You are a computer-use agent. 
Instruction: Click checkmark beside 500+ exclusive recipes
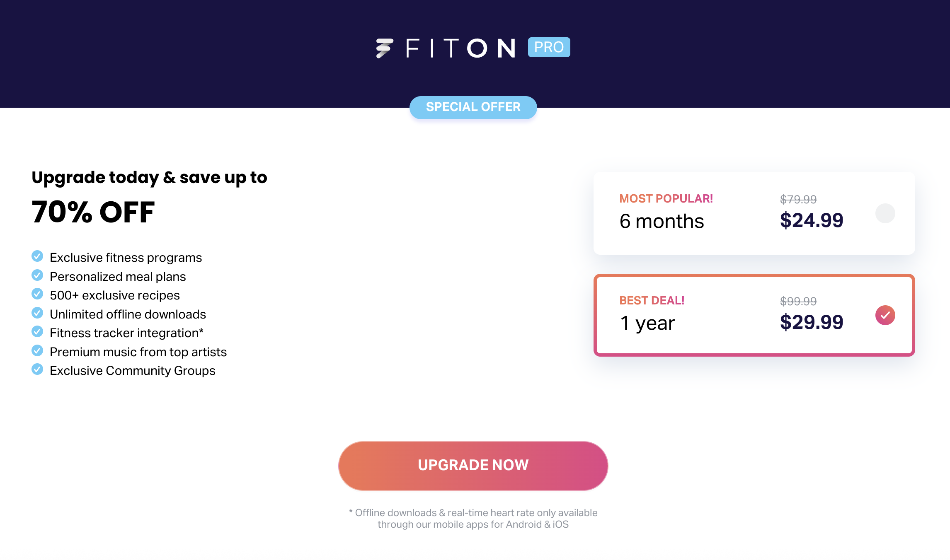pos(37,294)
